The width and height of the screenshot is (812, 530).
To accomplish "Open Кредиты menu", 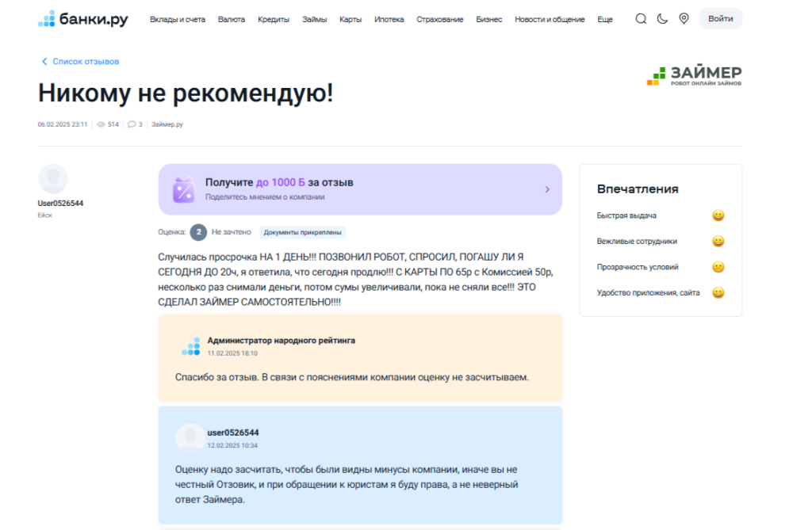I will 274,19.
